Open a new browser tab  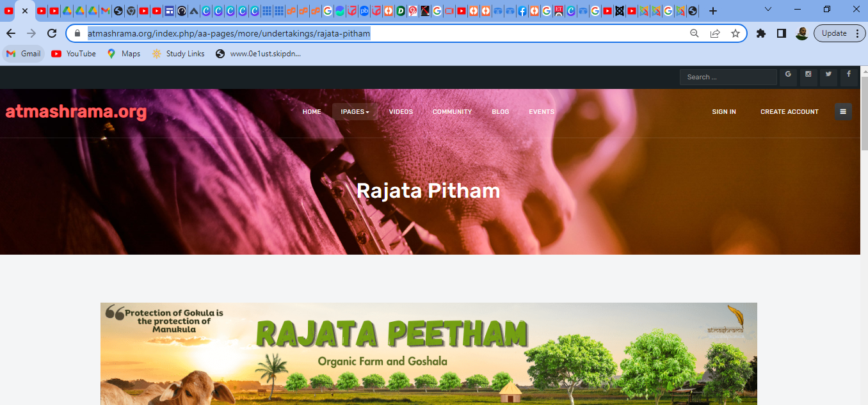click(x=713, y=11)
